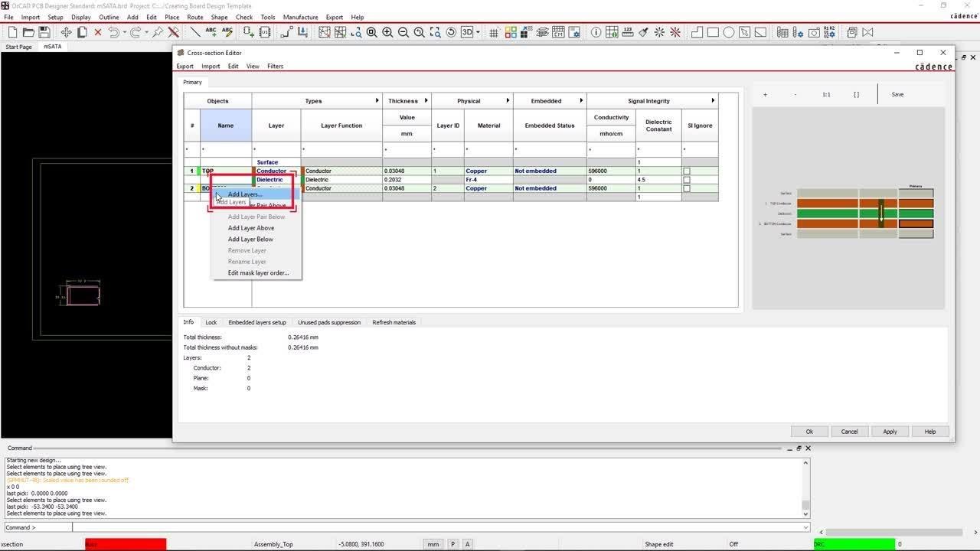980x551 pixels.
Task: Click the Ok button
Action: coord(809,432)
